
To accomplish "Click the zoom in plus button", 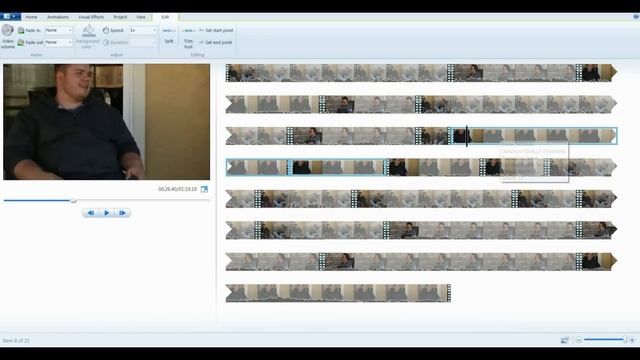I will tap(632, 340).
